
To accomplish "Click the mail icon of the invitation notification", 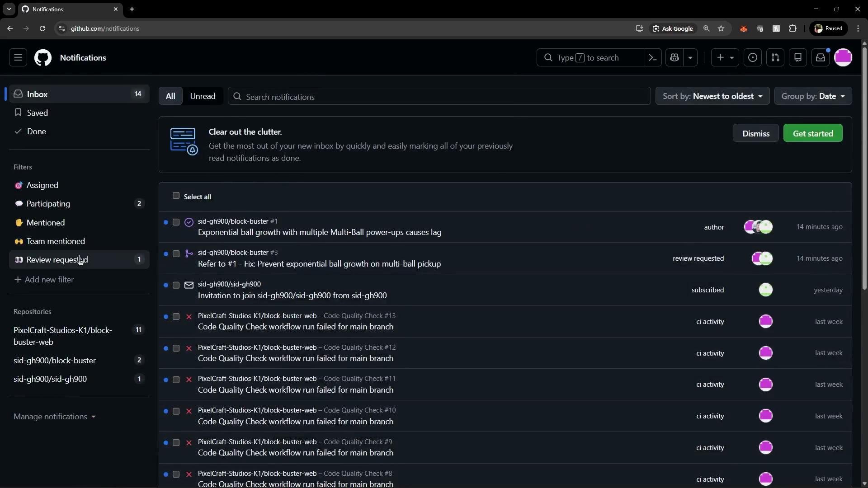I will click(x=189, y=285).
